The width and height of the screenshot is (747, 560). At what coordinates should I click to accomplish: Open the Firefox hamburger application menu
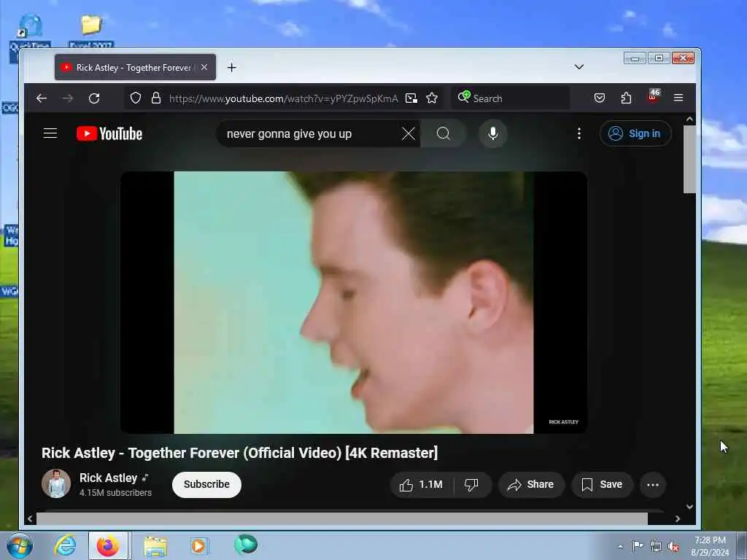678,98
